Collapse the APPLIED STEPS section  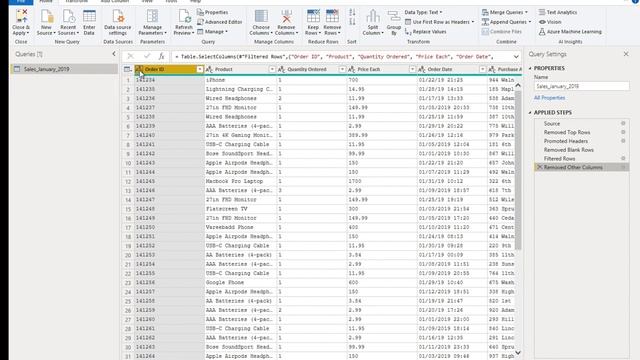pos(530,112)
